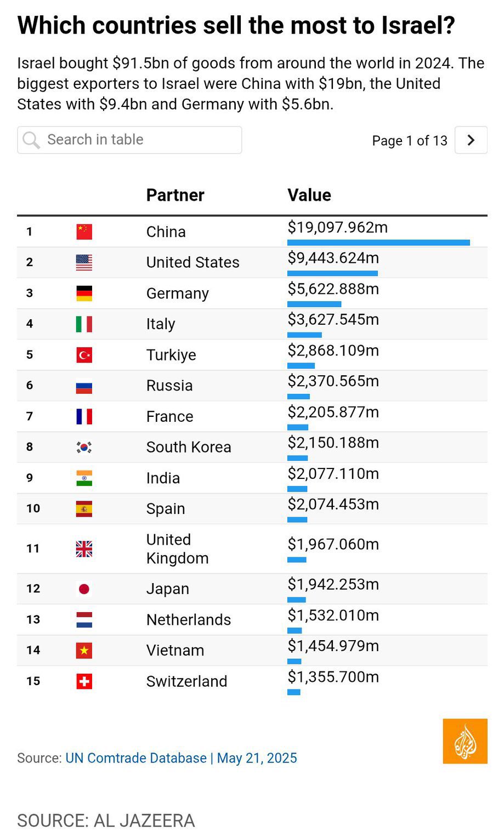Click the United States flag icon
The image size is (504, 836).
(84, 262)
